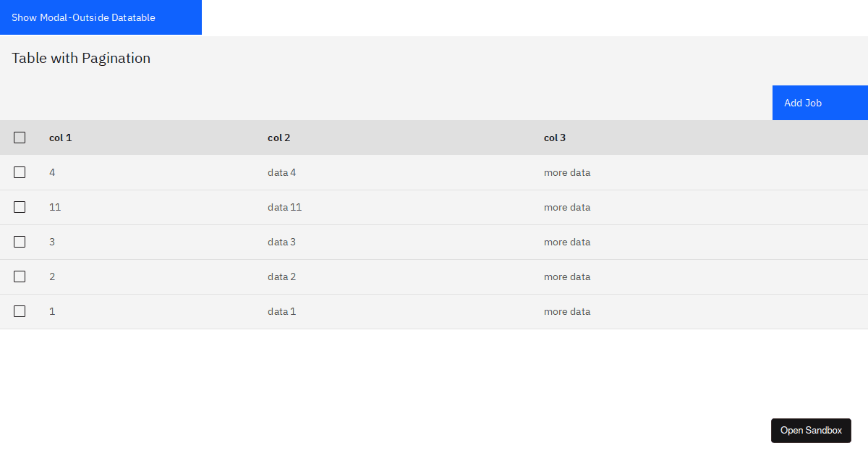Select the "data 11" table cell

tap(284, 207)
